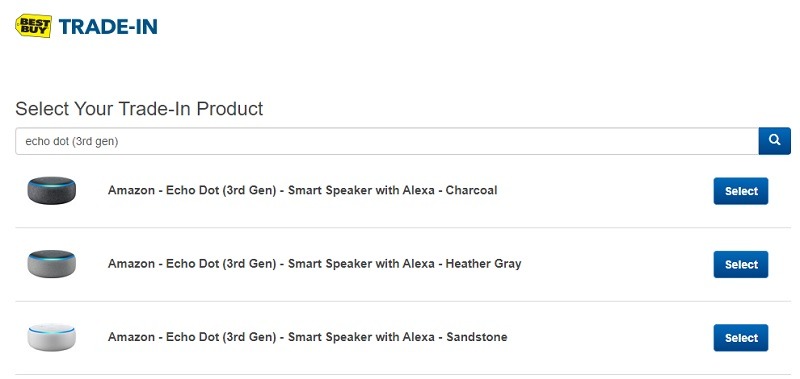Click the TRADE-IN wordmark in header

[108, 27]
